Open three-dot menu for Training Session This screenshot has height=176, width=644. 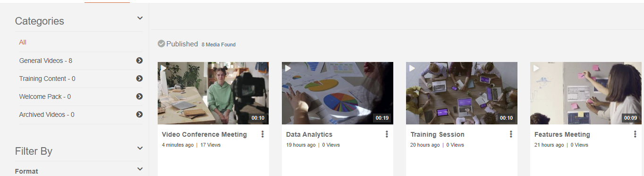(x=511, y=134)
